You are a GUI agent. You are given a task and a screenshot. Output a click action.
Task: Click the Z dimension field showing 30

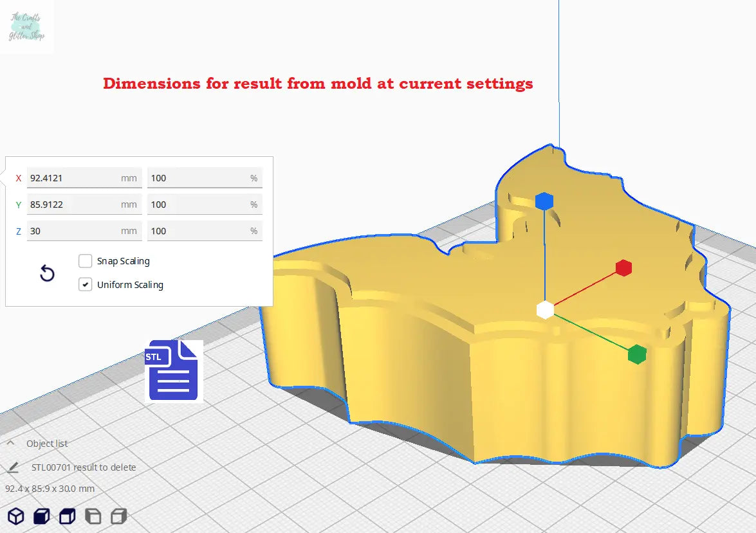(x=72, y=231)
